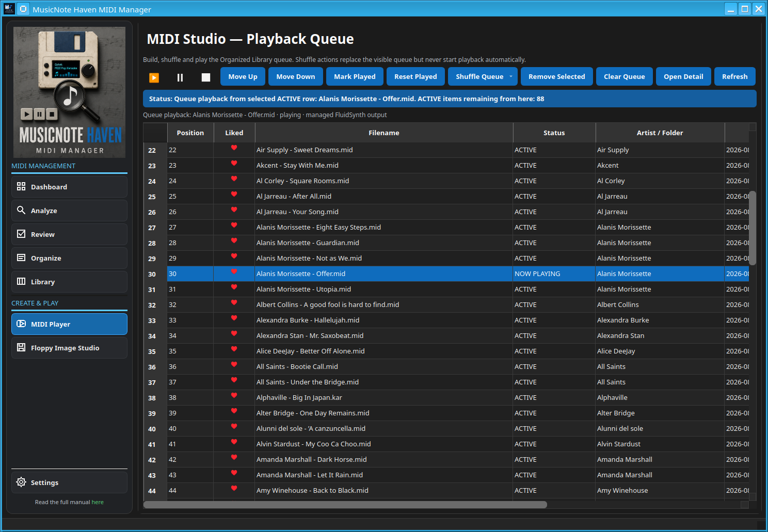
Task: Toggle heart for Alanis Morissette - Utopia.mid
Action: coord(234,287)
